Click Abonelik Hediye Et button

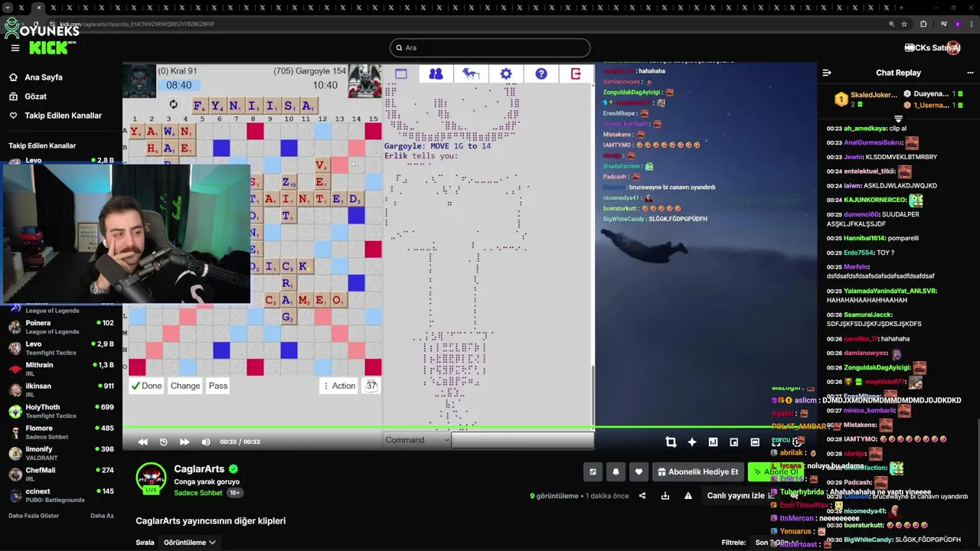pos(698,472)
